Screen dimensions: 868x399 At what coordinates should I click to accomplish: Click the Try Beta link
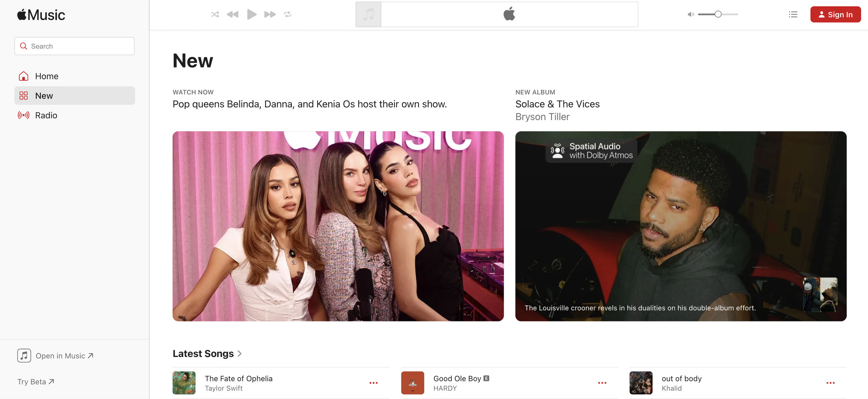pos(36,382)
